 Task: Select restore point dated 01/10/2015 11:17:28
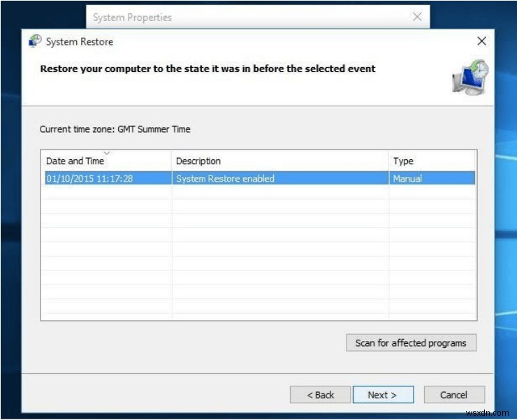coord(260,178)
